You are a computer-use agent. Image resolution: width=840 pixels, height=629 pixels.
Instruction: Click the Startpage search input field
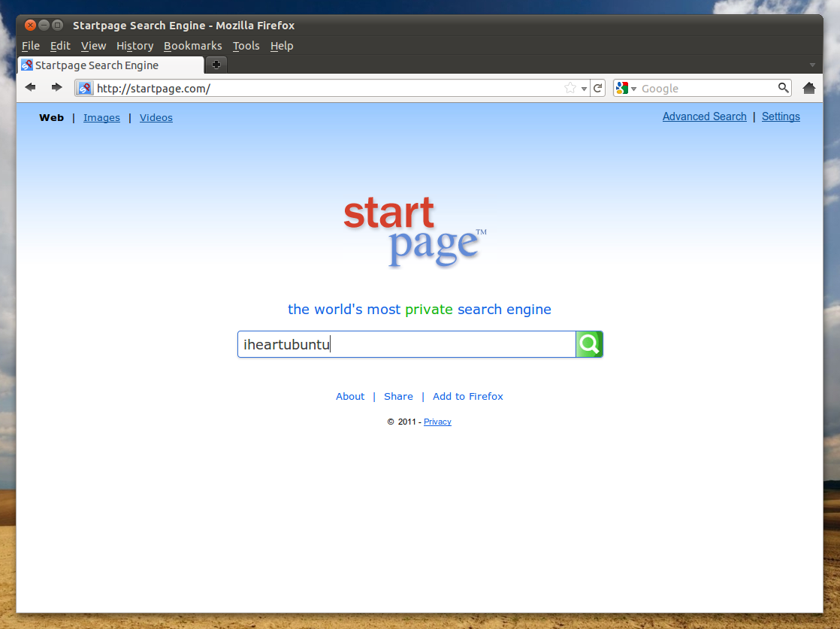coord(406,344)
